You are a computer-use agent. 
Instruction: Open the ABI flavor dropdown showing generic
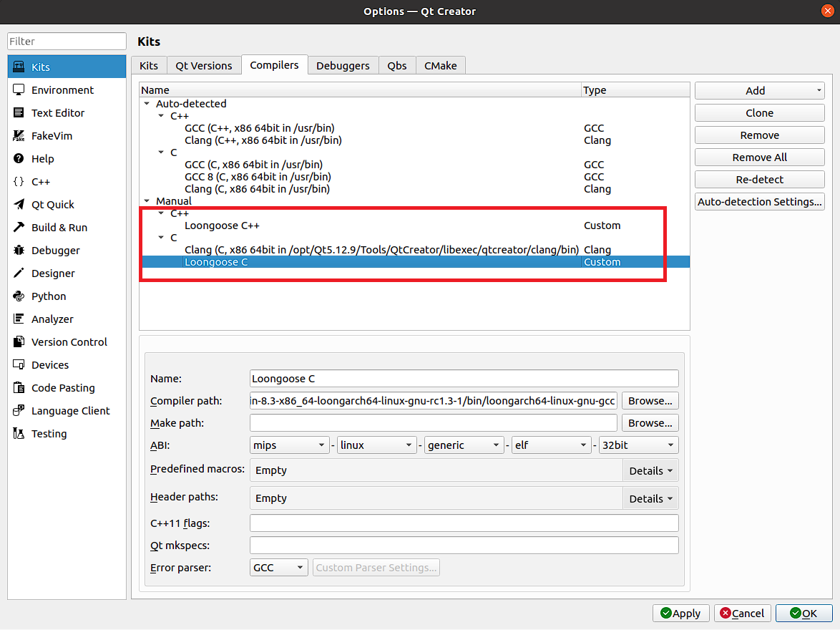coord(464,445)
